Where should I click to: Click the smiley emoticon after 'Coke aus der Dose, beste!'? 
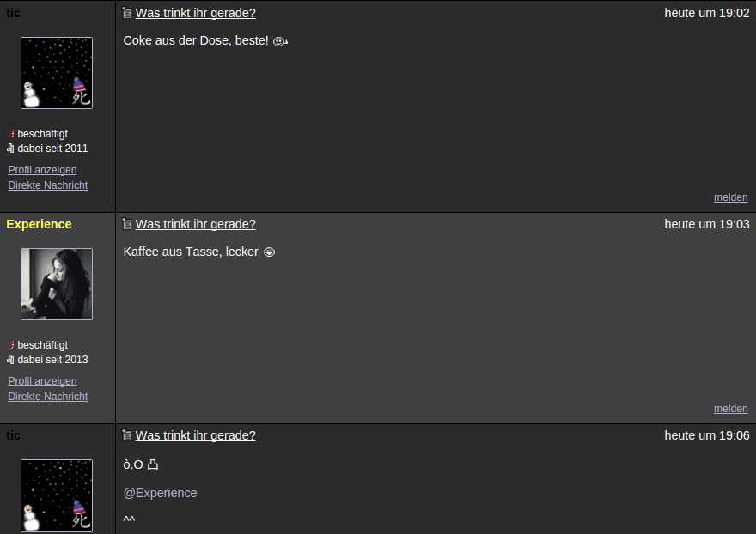point(281,41)
